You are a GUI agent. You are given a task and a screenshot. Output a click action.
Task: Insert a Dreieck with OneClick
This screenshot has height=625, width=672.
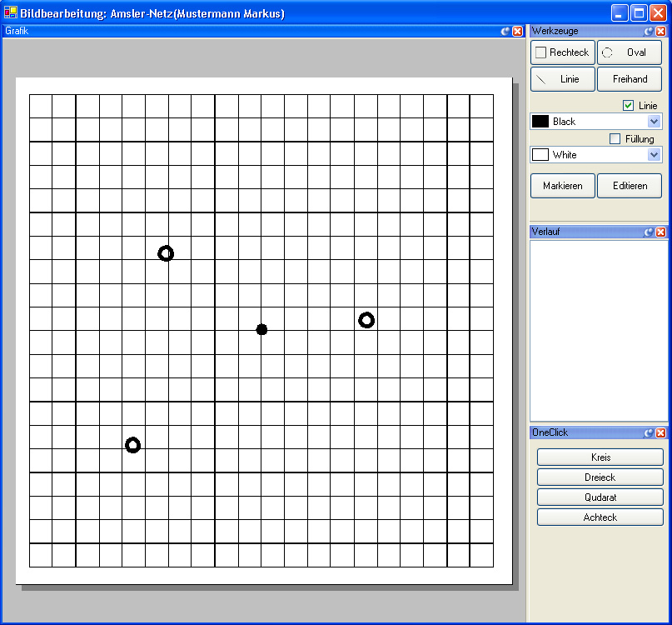coord(600,477)
